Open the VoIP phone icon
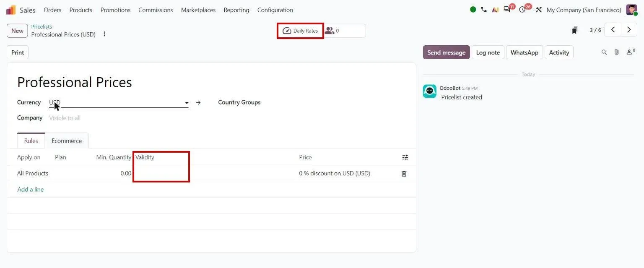Viewport: 644px width, 268px height. (484, 10)
